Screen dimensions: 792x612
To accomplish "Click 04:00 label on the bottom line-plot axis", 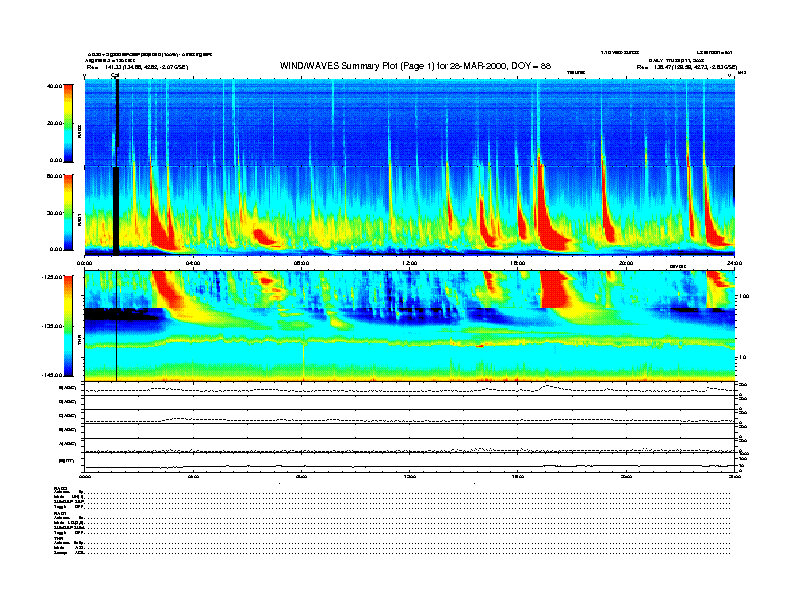I will point(193,476).
